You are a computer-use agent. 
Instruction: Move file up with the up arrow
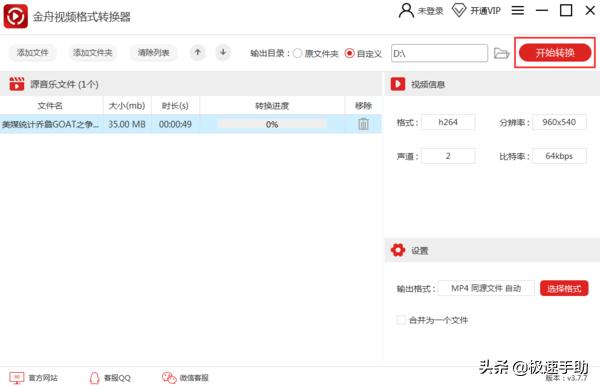click(198, 52)
